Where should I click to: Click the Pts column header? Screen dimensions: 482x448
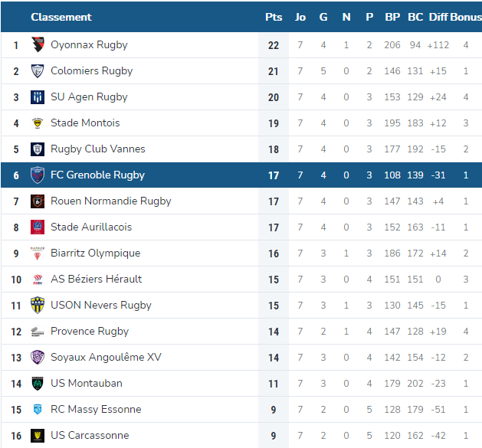274,17
